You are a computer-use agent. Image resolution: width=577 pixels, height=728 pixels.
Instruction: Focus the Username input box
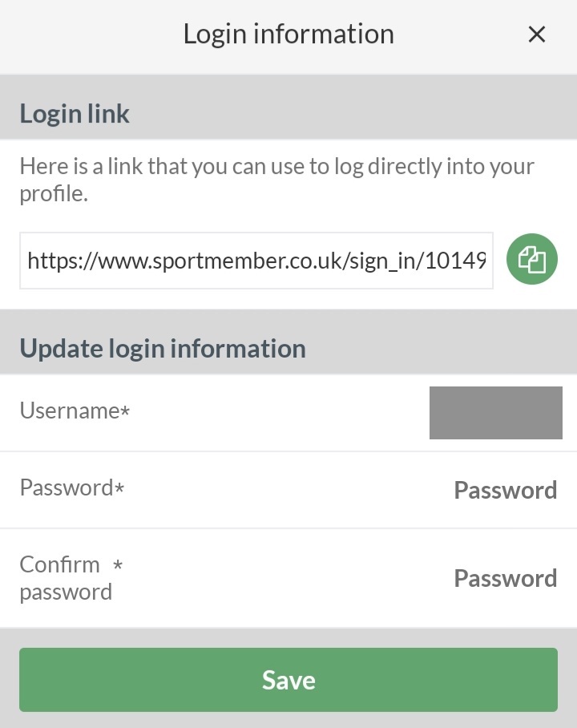[496, 413]
